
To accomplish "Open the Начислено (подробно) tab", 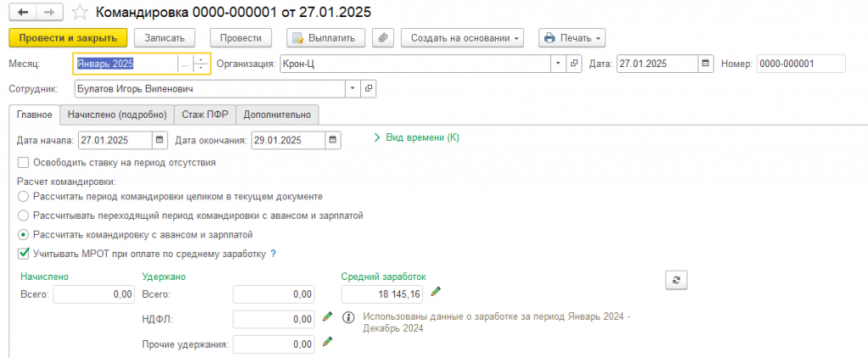I will pos(117,115).
